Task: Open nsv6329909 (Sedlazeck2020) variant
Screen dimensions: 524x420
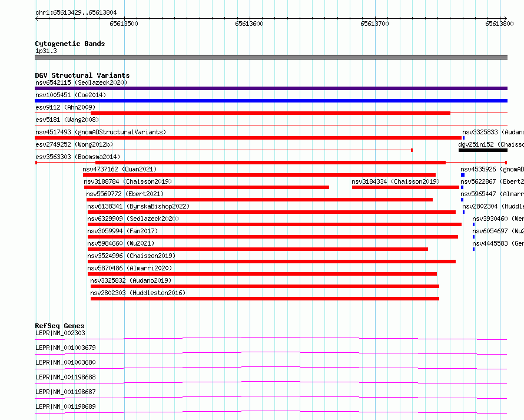Action: 133,219
